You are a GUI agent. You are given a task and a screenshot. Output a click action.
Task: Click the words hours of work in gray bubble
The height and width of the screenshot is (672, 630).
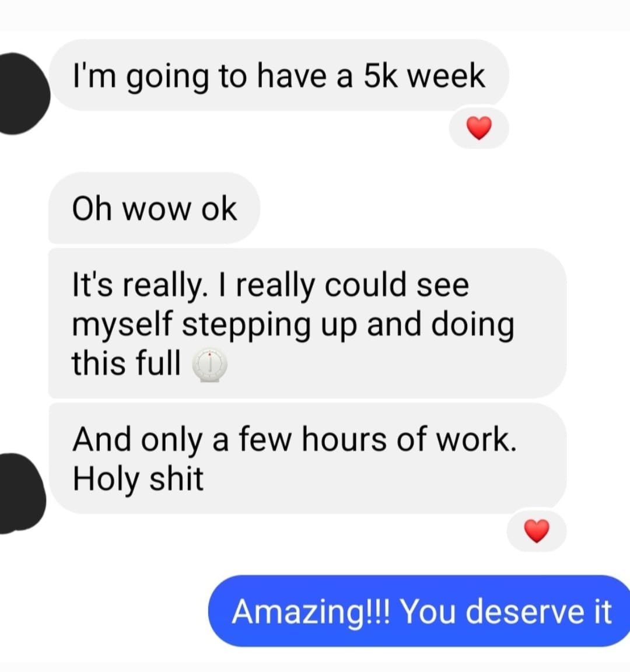pos(409,439)
